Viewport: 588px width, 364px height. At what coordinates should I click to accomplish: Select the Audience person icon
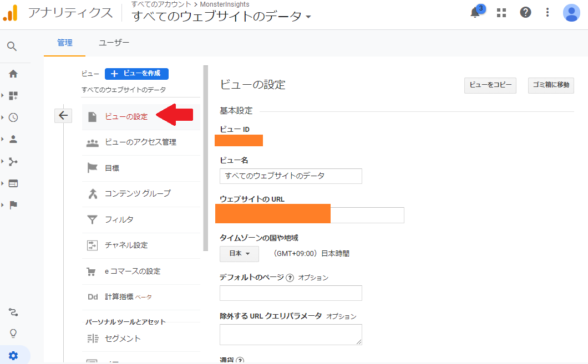(12, 139)
